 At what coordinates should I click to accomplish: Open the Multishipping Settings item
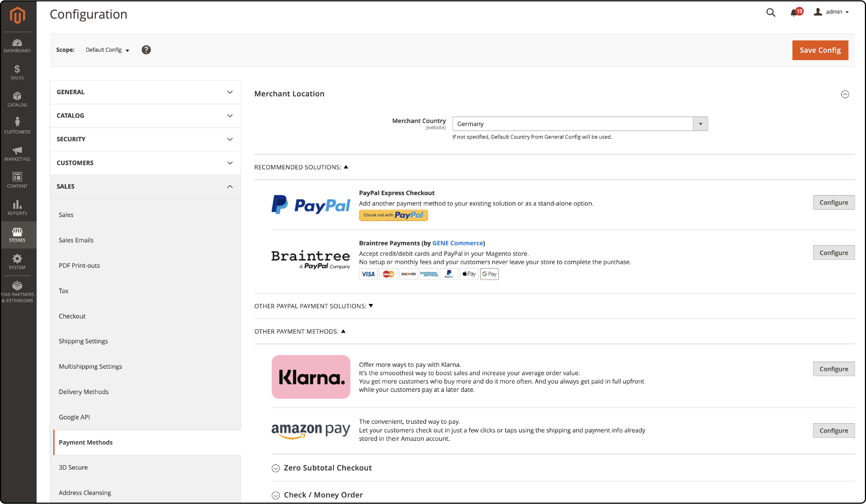[x=90, y=367]
